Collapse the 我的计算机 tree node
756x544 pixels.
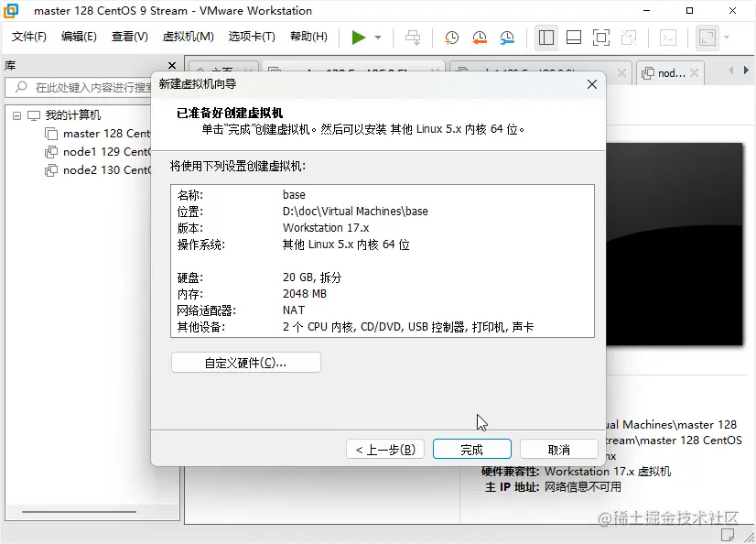16,115
